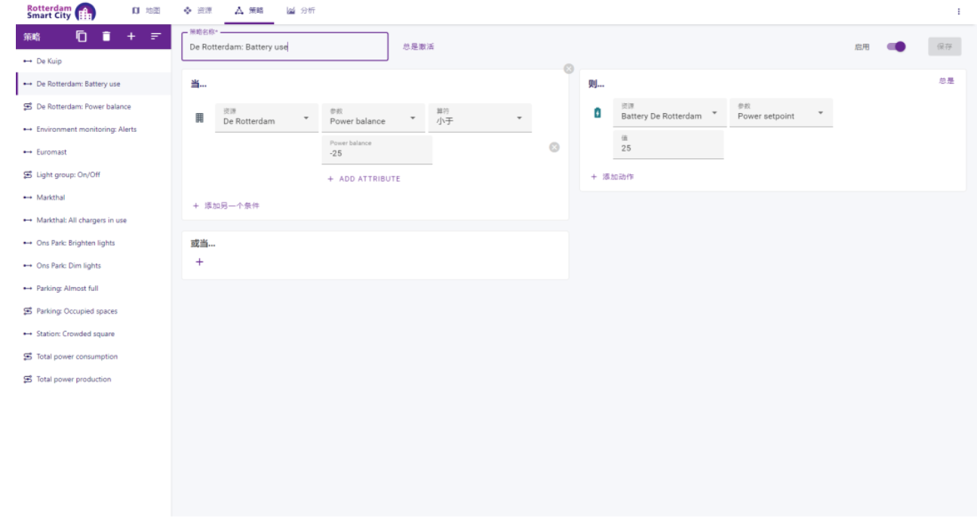Expand the Power setpoint dropdown
980x527 pixels.
781,113
